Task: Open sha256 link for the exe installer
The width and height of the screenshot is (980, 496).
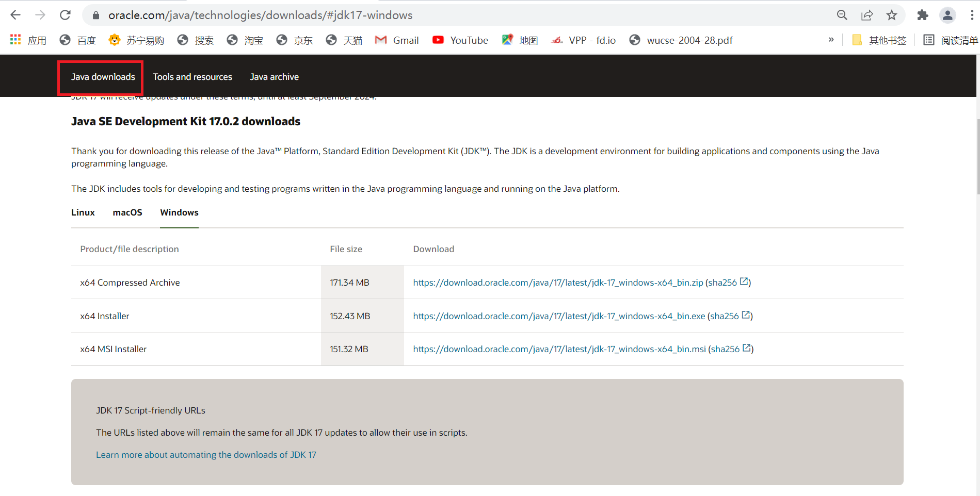Action: (730, 316)
